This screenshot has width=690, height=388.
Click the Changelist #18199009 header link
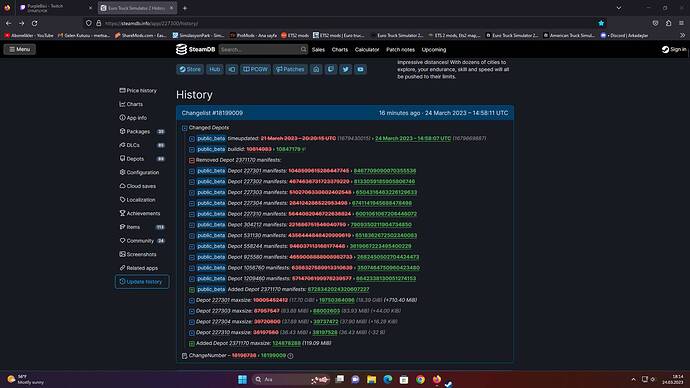[x=212, y=113]
